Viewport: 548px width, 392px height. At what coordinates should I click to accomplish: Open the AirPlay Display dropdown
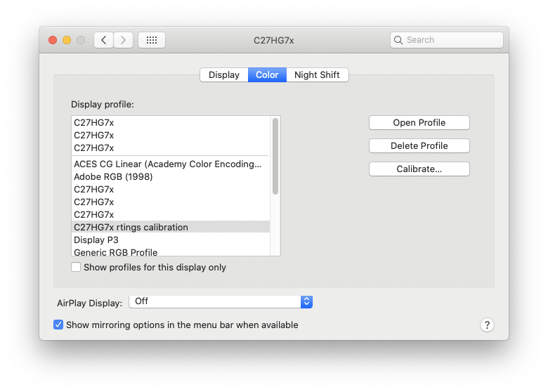pos(221,301)
